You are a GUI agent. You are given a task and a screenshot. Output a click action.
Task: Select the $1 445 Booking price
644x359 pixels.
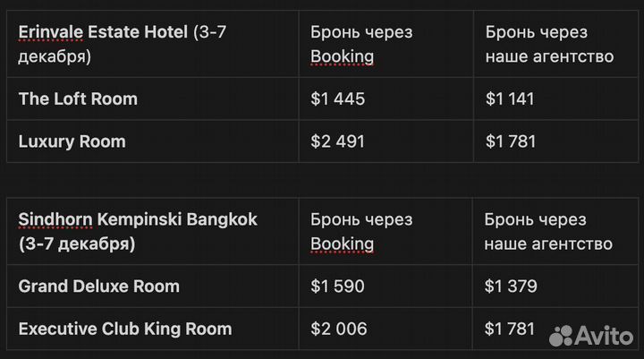[337, 98]
